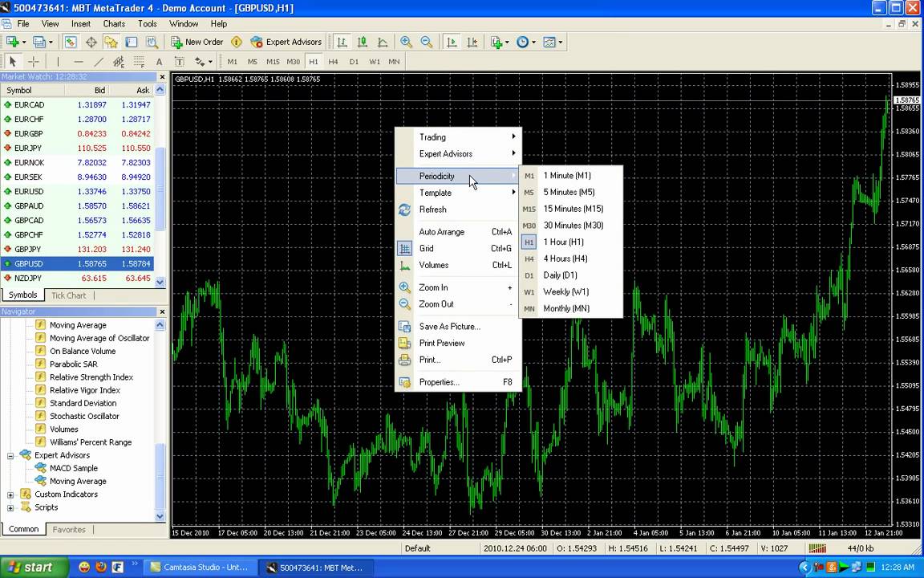This screenshot has height=578, width=924.
Task: Click the Refresh icon in context menu
Action: click(404, 210)
